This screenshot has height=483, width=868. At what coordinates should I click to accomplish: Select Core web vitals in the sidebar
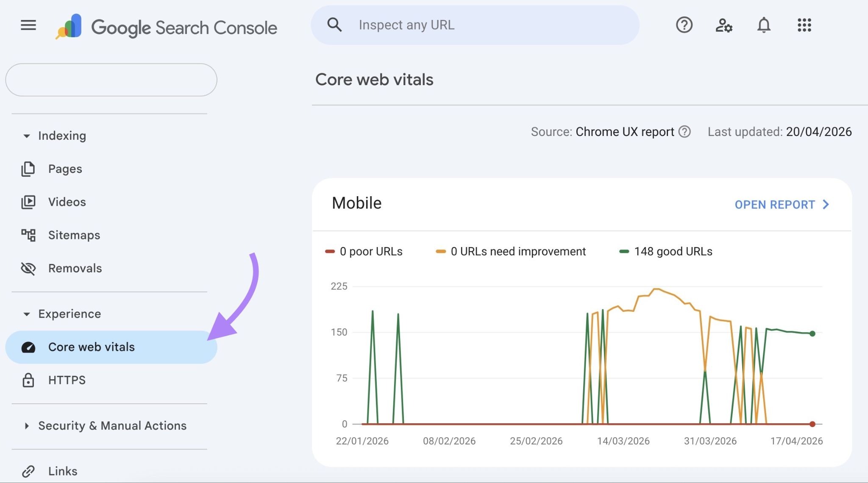[x=92, y=347]
